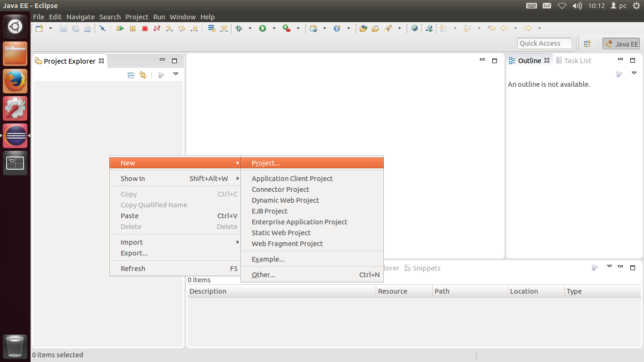Click the Back navigation arrow icon

[504, 28]
